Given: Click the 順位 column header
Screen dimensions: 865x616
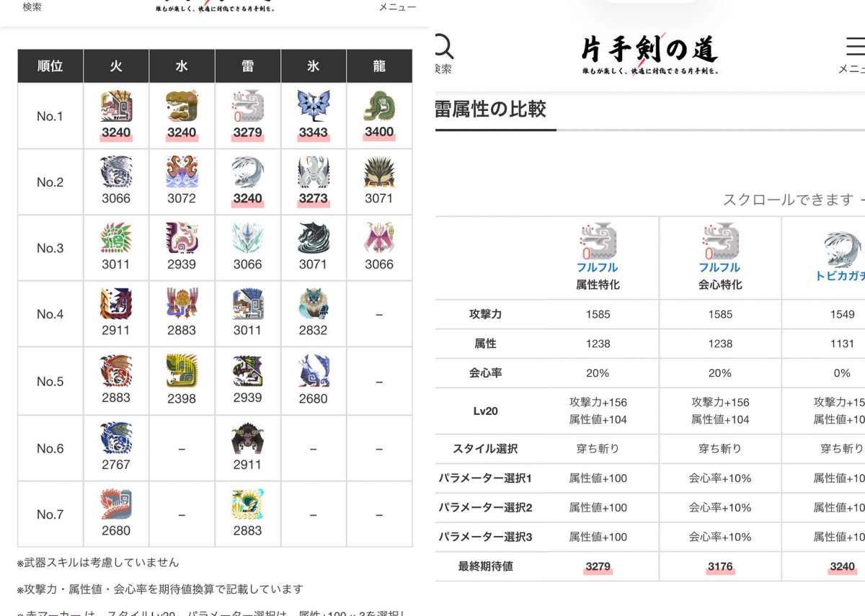Looking at the screenshot, I should 50,66.
